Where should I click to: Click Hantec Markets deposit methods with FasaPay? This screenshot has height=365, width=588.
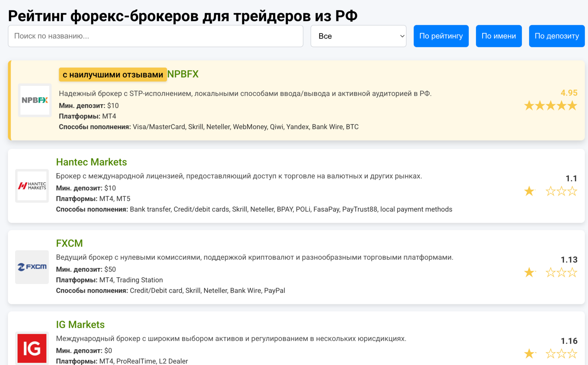point(254,209)
